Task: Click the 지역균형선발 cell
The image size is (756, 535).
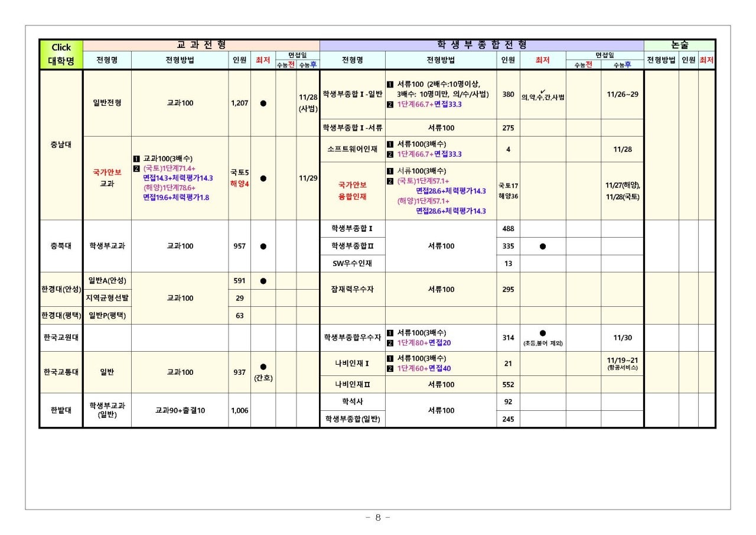Action: 107,297
